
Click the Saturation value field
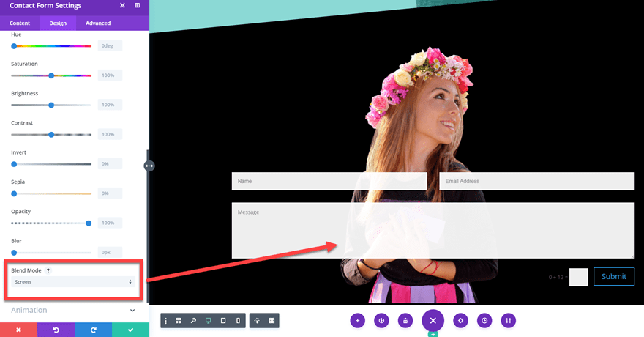click(x=110, y=75)
